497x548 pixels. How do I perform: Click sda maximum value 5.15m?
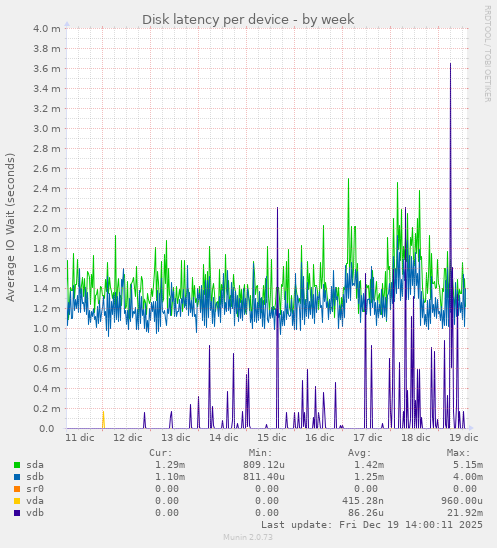tap(468, 465)
